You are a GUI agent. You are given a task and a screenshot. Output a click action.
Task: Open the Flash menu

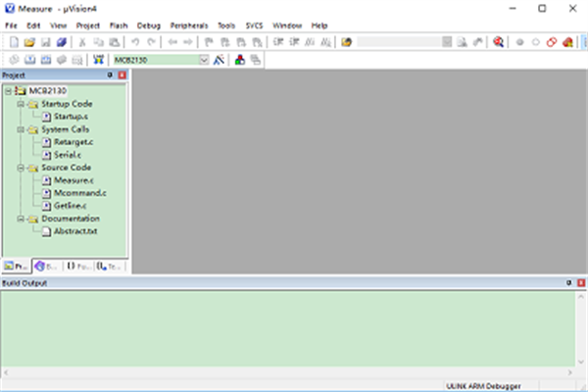tap(119, 25)
